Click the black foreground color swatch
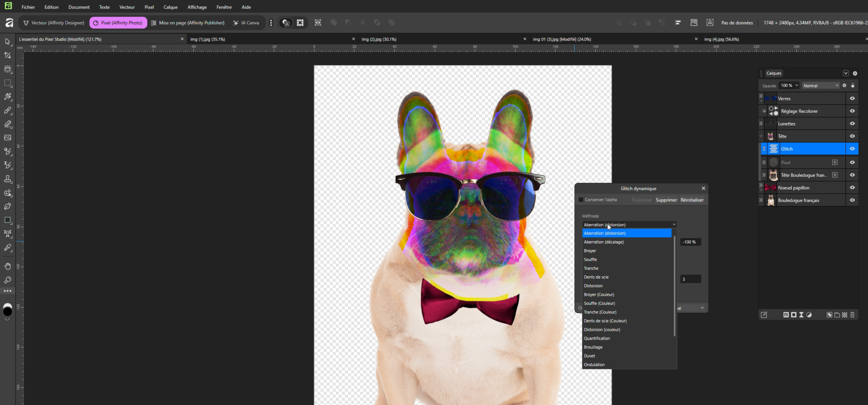 (8, 311)
